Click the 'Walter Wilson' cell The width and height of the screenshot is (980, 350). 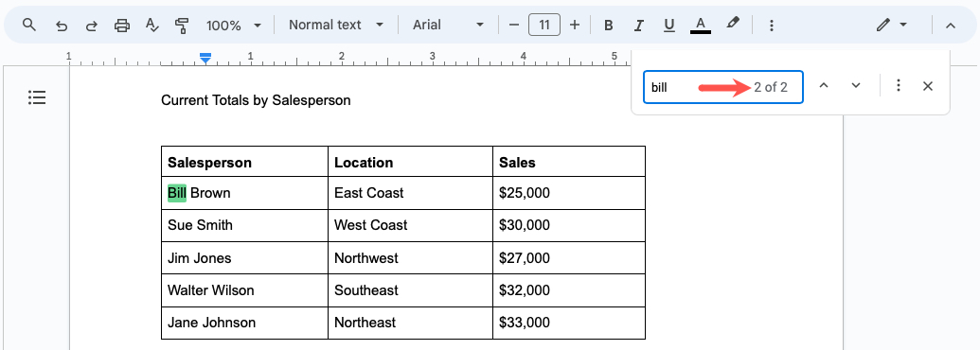(244, 290)
